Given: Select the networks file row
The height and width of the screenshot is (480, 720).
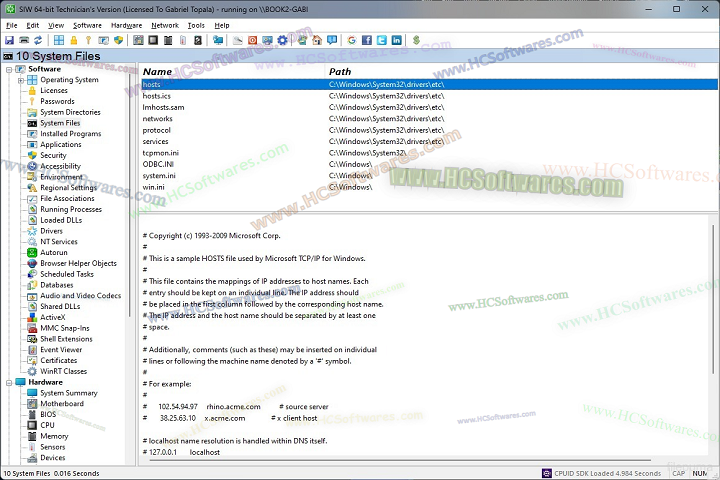Looking at the screenshot, I should click(x=429, y=119).
